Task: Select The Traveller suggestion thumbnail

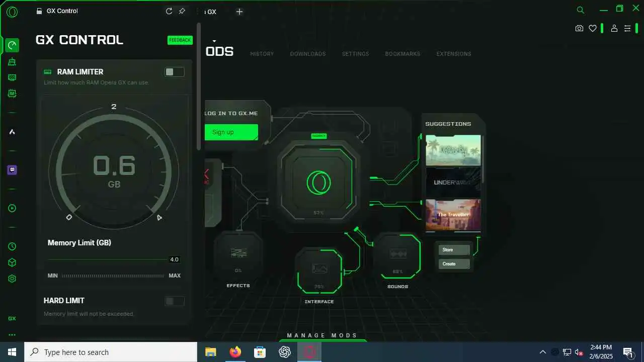Action: (x=453, y=215)
